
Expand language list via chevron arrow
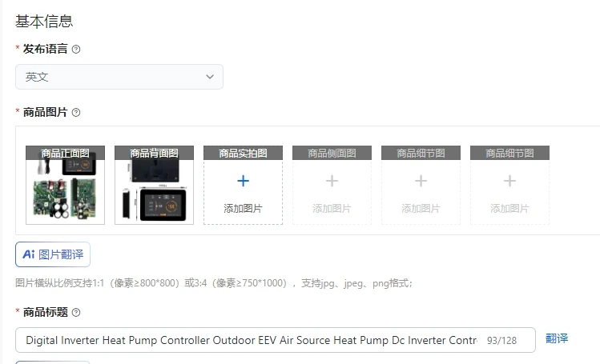210,77
